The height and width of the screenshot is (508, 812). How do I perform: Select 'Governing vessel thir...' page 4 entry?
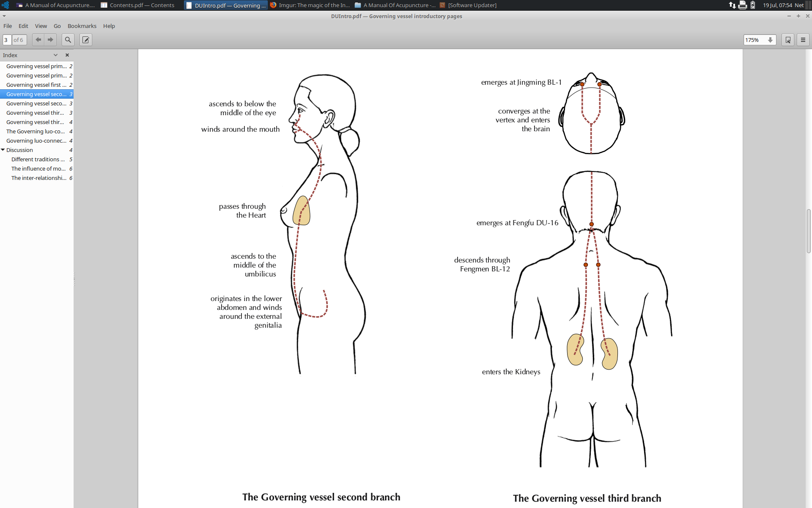(37, 122)
